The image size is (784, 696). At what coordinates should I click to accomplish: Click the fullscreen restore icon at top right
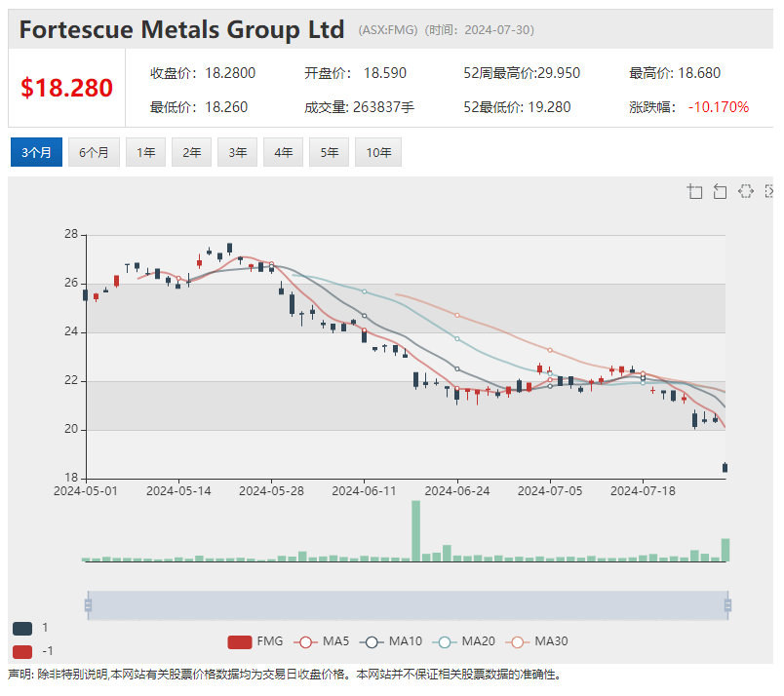click(x=769, y=191)
